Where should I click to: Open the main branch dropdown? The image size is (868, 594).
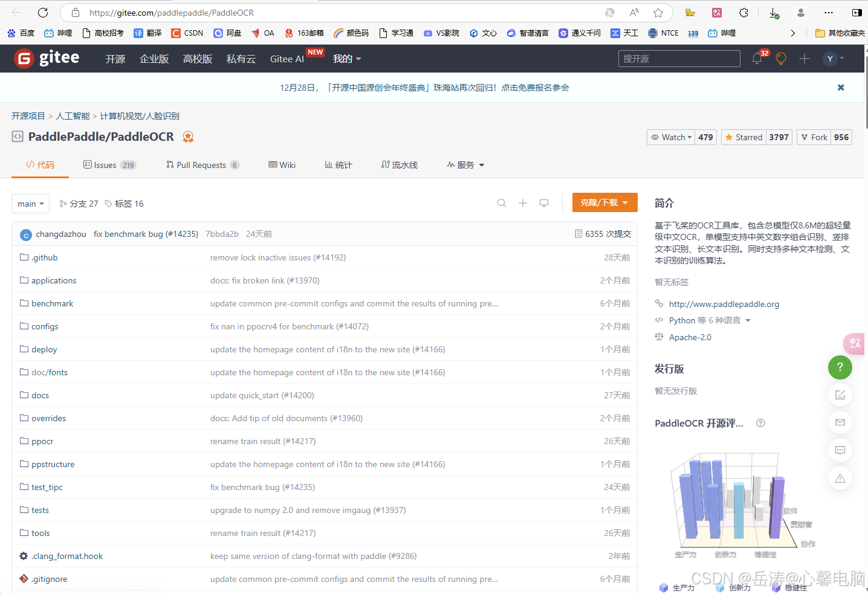tap(30, 204)
